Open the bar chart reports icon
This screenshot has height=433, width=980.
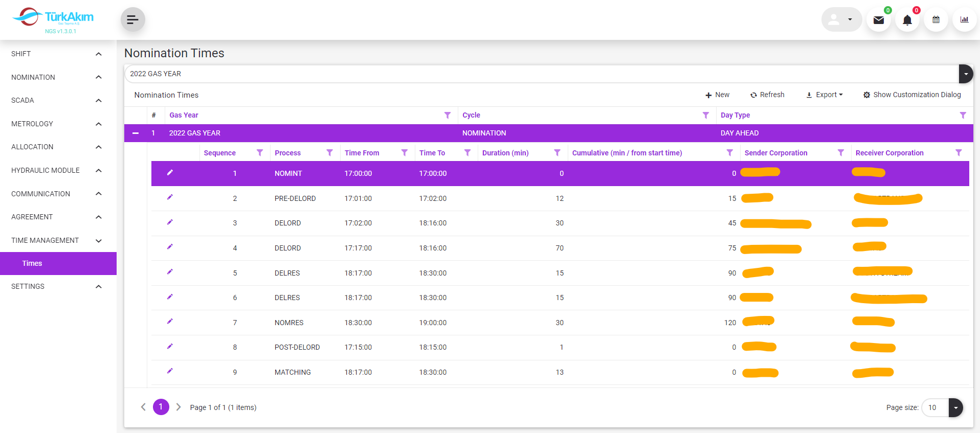(x=964, y=20)
